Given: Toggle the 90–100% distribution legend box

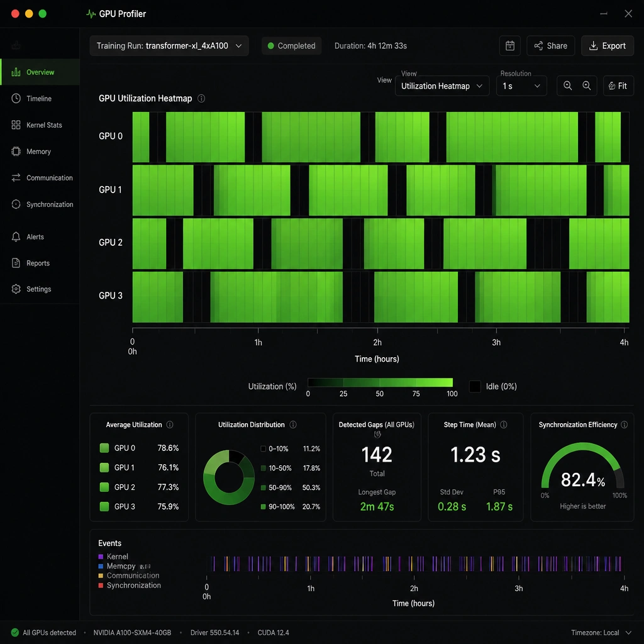Looking at the screenshot, I should click(264, 507).
